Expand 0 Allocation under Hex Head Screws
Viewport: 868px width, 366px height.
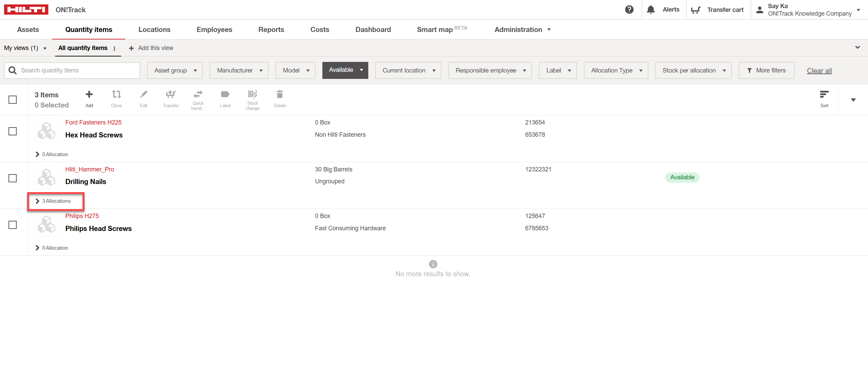point(52,154)
